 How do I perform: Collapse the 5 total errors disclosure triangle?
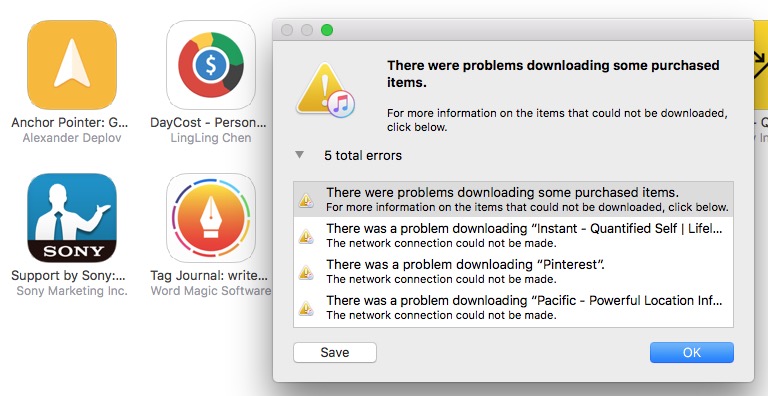click(x=299, y=155)
